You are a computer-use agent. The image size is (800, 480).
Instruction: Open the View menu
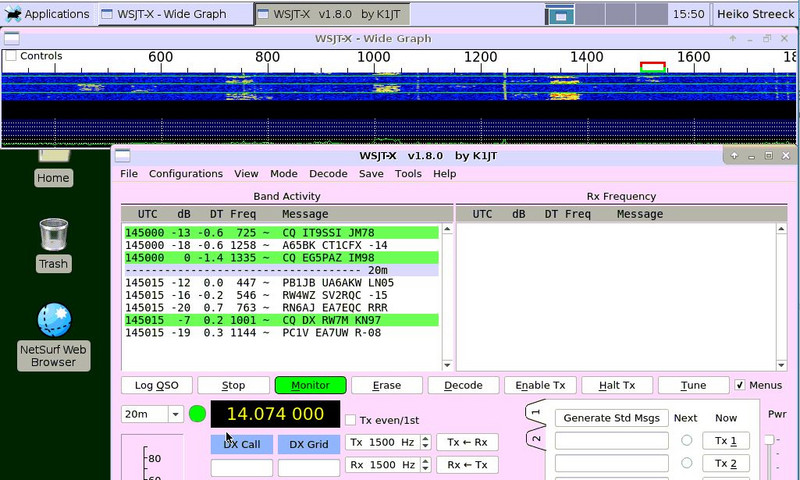246,174
